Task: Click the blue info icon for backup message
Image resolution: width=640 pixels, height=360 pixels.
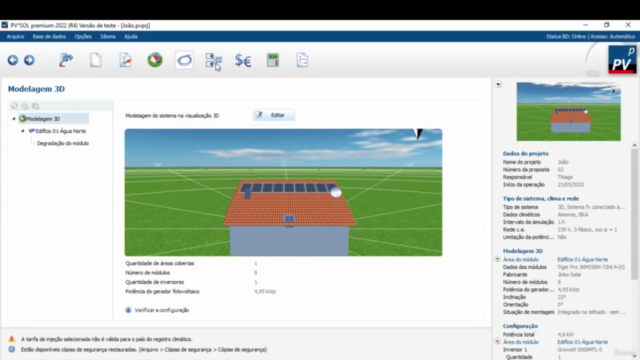Action: click(x=11, y=349)
